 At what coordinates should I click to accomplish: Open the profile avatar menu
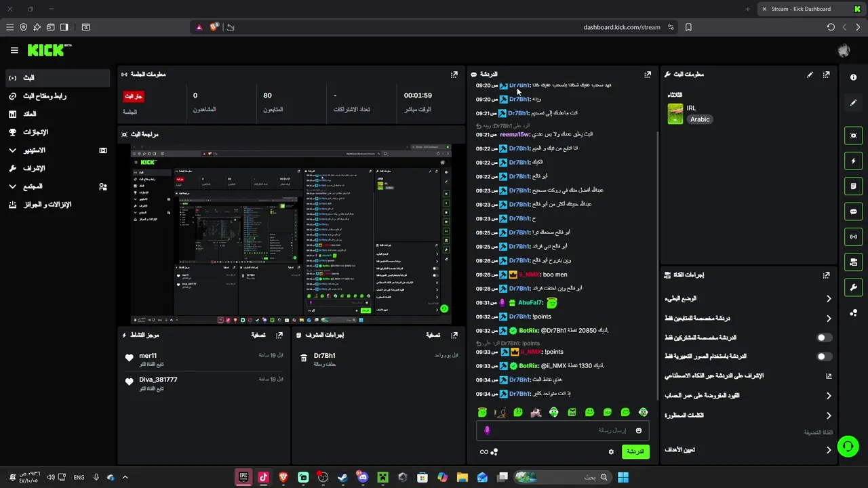844,50
